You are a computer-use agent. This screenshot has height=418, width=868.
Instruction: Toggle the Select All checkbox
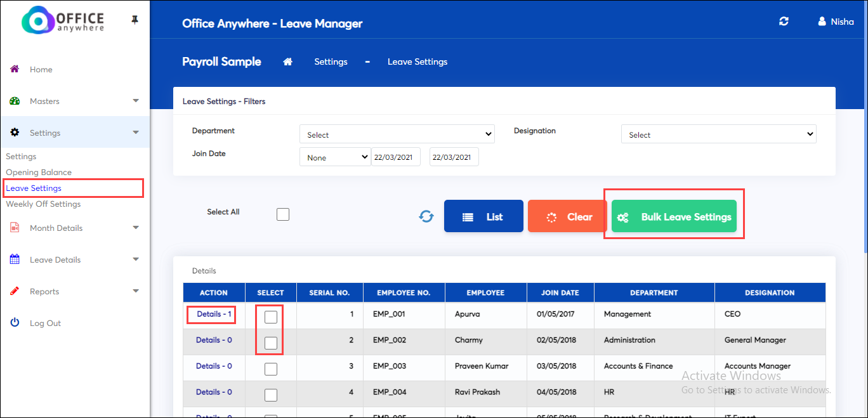(283, 214)
